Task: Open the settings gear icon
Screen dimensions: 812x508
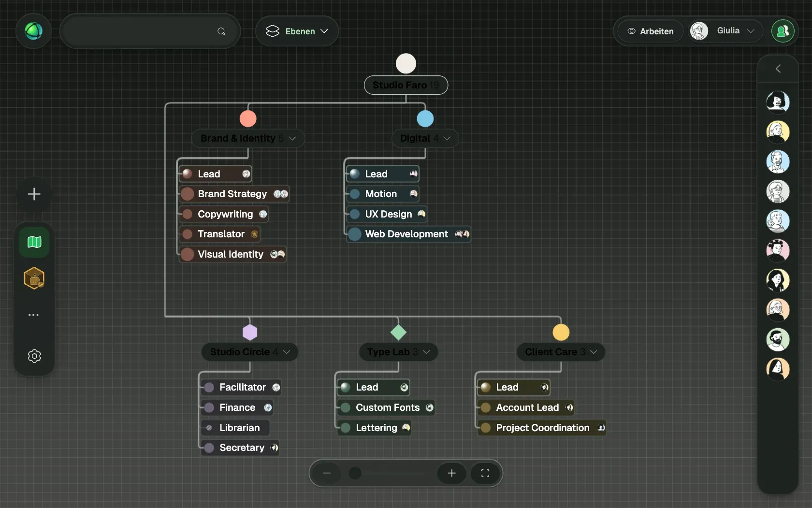Action: tap(34, 356)
